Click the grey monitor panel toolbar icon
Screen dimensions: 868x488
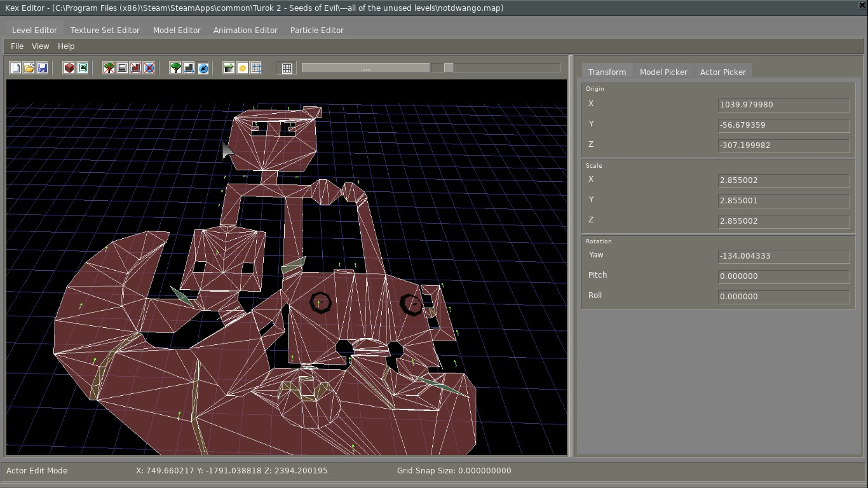click(122, 68)
